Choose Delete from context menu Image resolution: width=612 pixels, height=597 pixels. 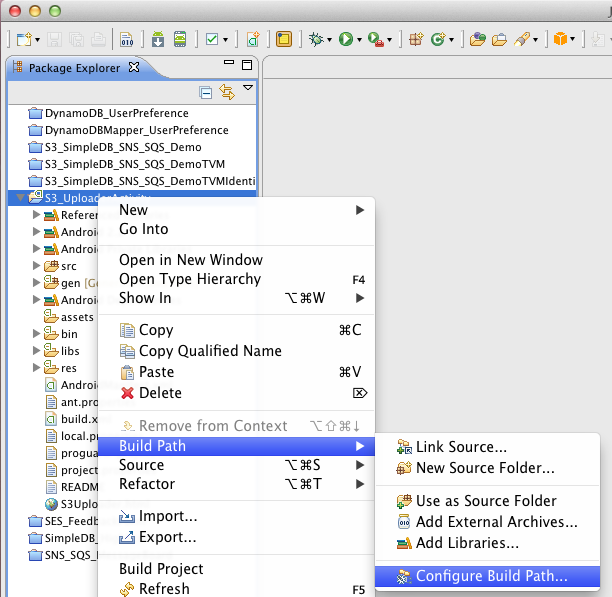pyautogui.click(x=236, y=393)
